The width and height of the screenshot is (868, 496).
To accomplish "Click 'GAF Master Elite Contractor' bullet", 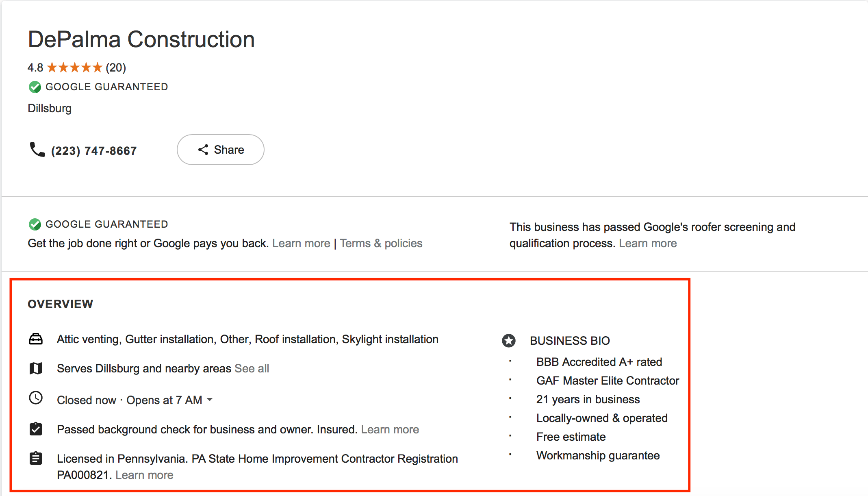I will [608, 381].
